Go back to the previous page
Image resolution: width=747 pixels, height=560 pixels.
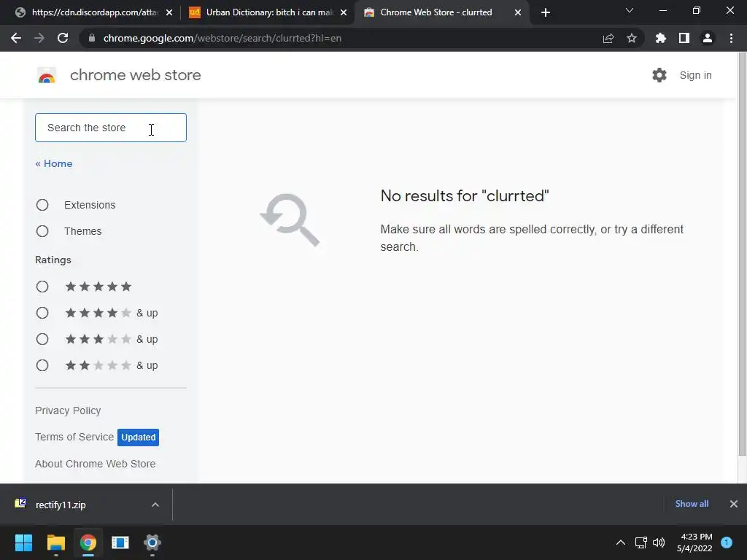(x=16, y=38)
